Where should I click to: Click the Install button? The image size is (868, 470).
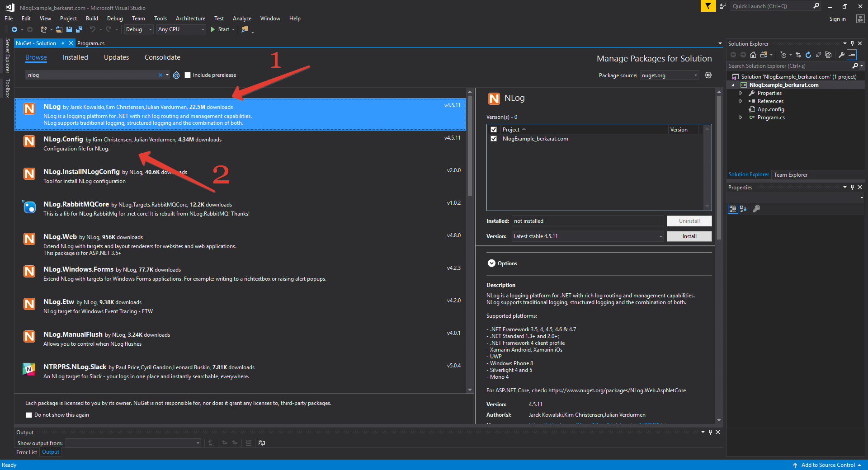[x=689, y=236]
